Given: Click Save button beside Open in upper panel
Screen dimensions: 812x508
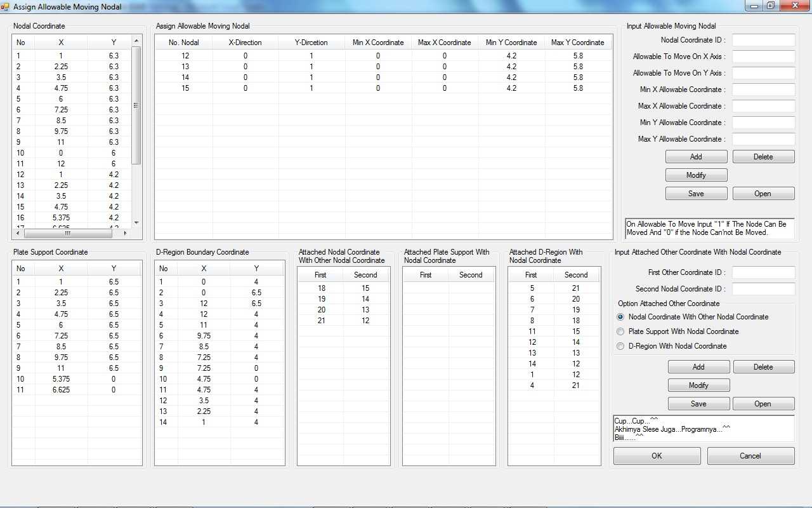Looking at the screenshot, I should coord(696,194).
